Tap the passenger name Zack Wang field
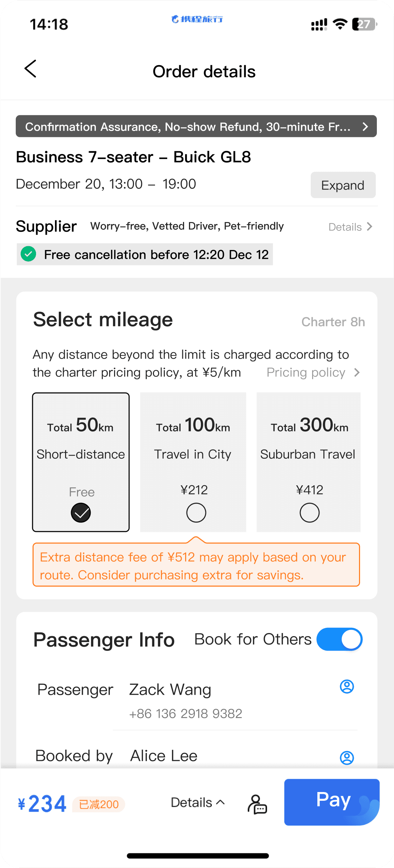The image size is (394, 868). click(170, 690)
